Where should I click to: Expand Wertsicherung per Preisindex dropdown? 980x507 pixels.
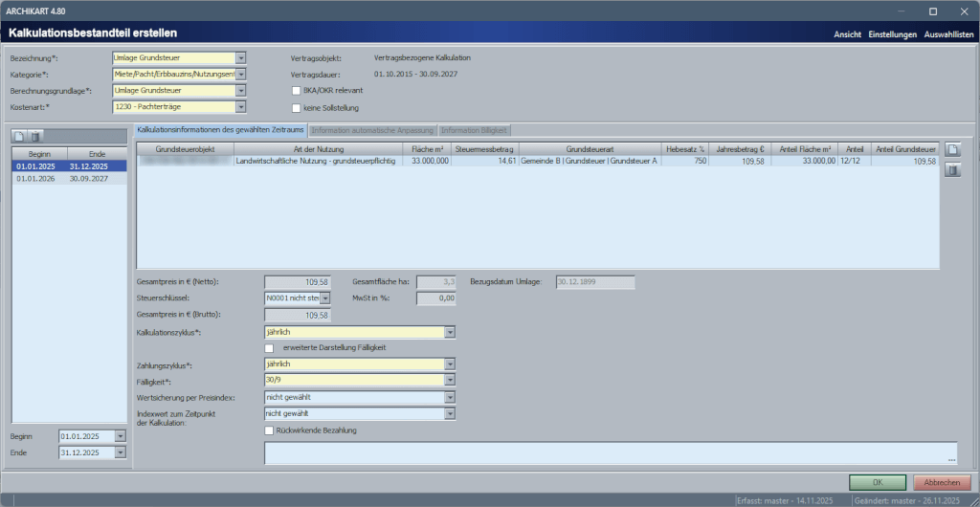[450, 397]
